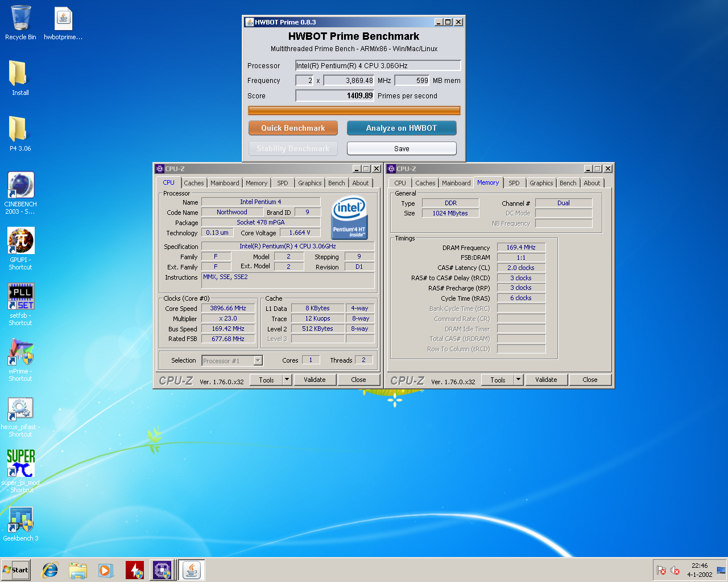Launch the Geekbench 3 shortcut
The height and width of the screenshot is (582, 728).
click(20, 525)
